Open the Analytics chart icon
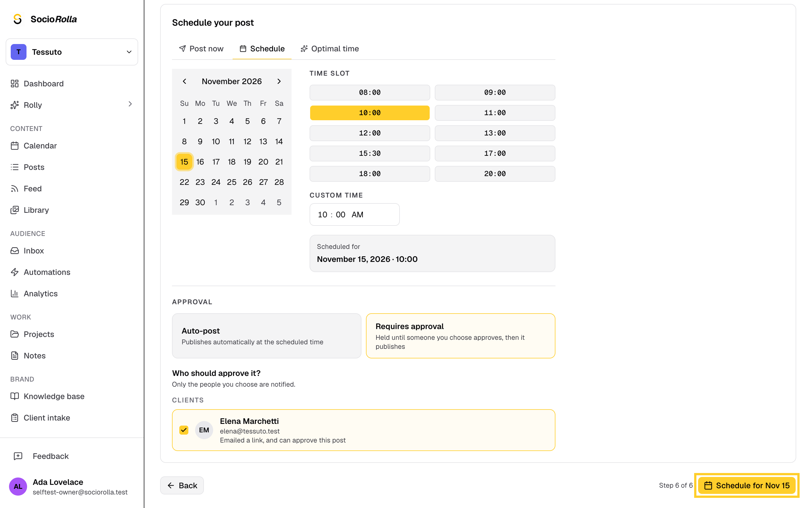Screen dimensions: 812x508 point(14,294)
